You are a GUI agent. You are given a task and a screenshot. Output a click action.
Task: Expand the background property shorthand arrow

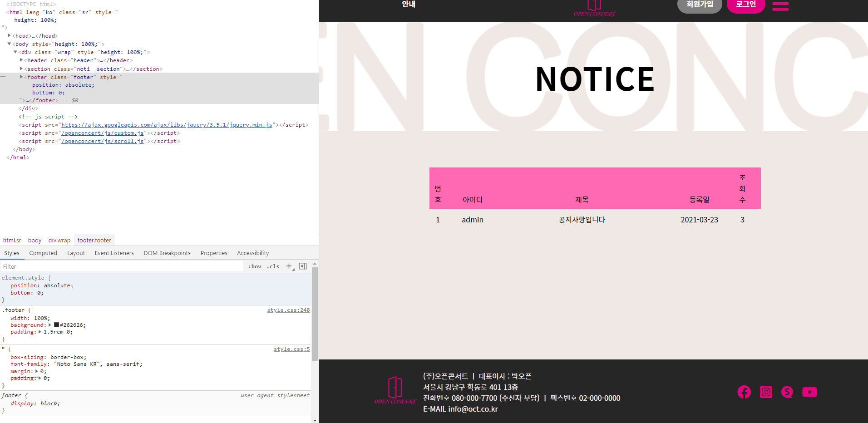coord(50,325)
